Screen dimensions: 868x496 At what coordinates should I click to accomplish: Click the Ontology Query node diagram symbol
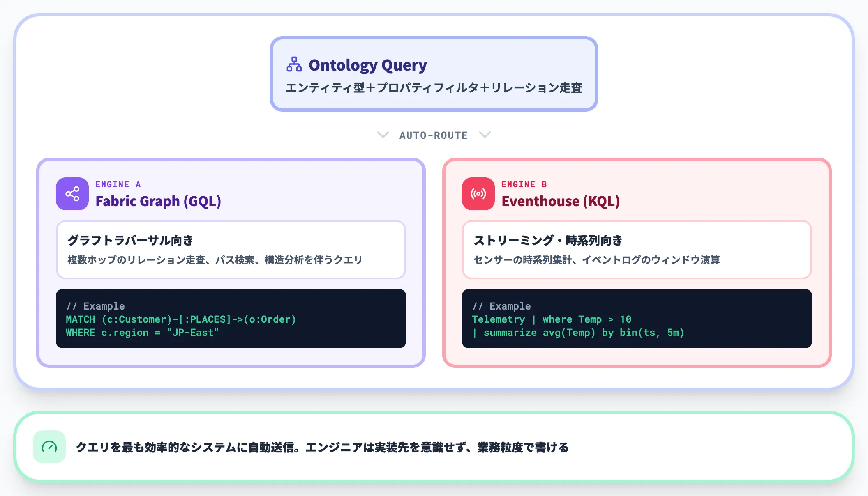[293, 64]
